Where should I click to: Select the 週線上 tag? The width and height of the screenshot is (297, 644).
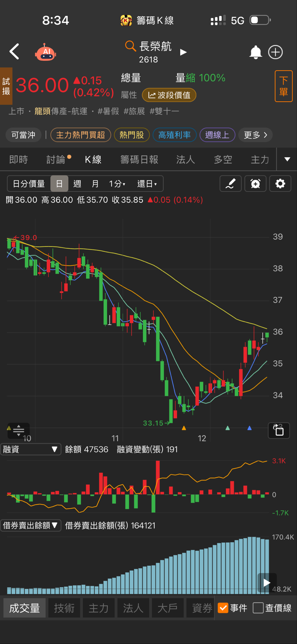(217, 135)
